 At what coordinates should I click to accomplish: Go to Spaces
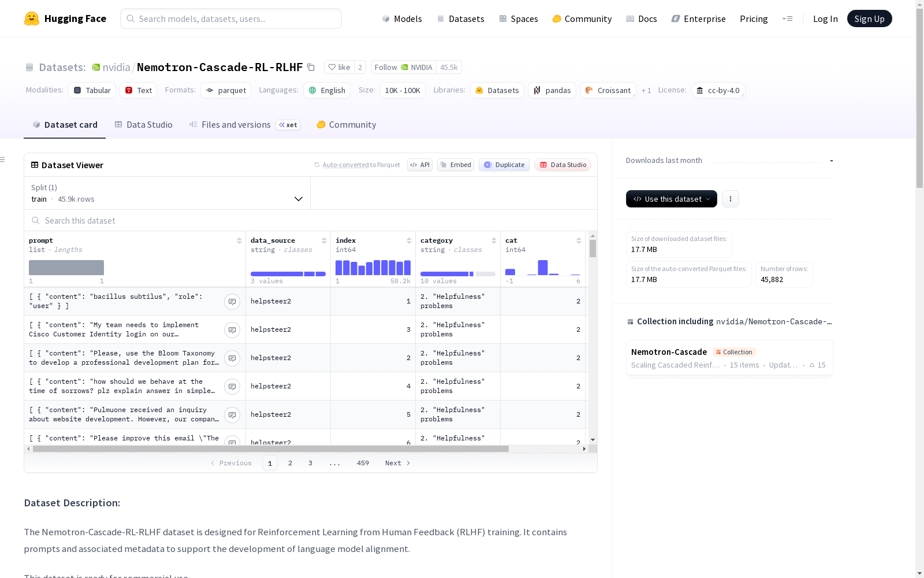[519, 18]
